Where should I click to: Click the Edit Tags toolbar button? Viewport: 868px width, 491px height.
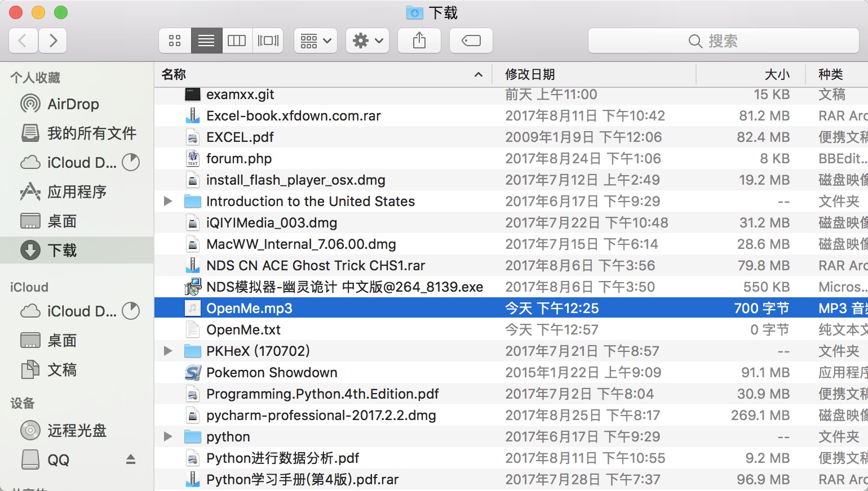pyautogui.click(x=471, y=41)
